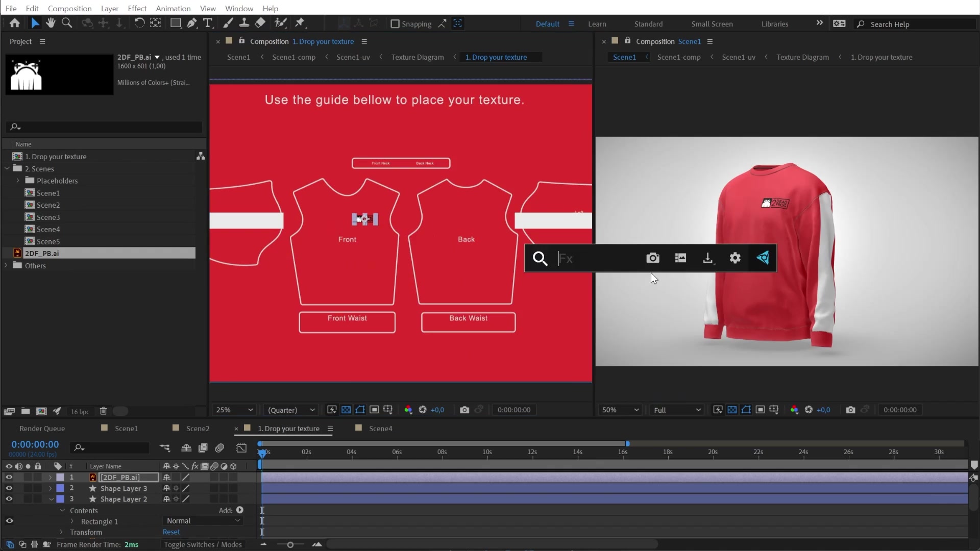980x551 pixels.
Task: Open the Full resolution dropdown
Action: click(677, 410)
